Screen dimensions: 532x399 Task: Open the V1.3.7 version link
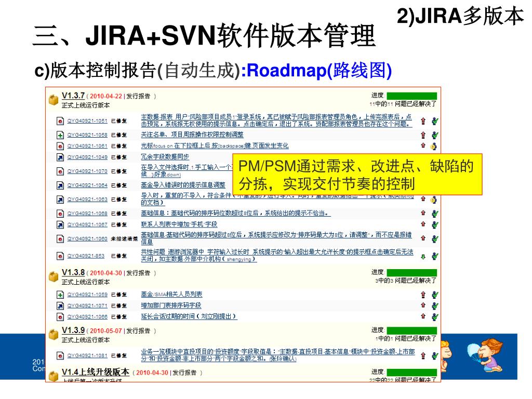coord(73,96)
